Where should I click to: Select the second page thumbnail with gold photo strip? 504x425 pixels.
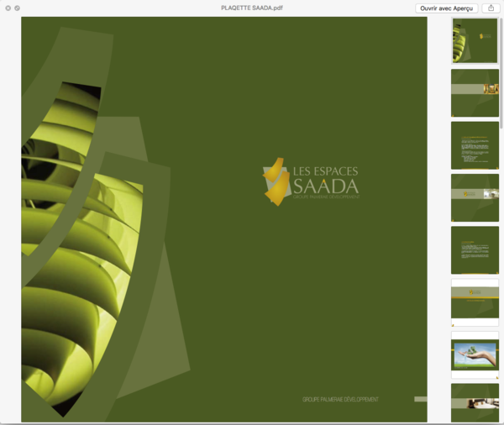coord(475,93)
